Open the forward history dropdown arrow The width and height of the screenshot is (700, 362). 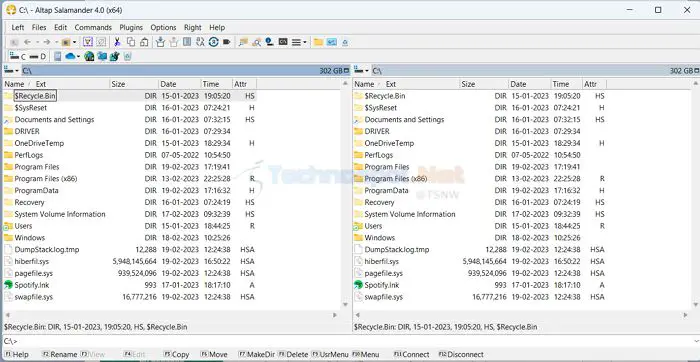(x=56, y=42)
